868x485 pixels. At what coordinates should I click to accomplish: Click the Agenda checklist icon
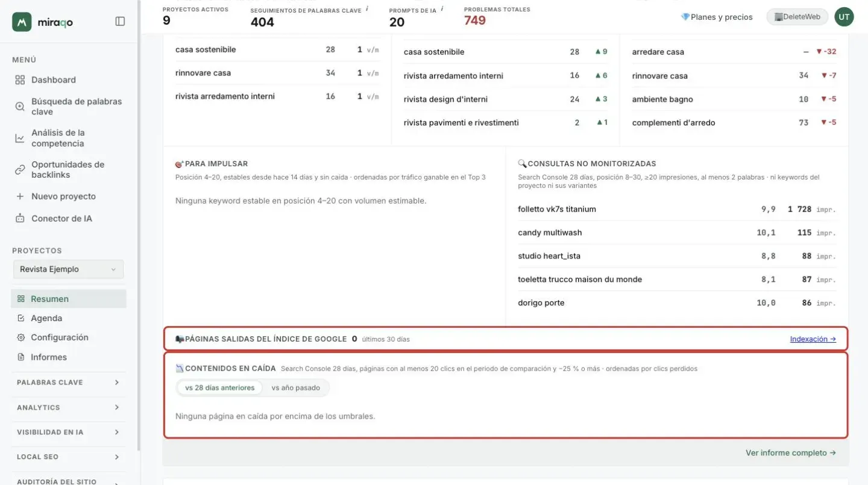click(x=21, y=318)
